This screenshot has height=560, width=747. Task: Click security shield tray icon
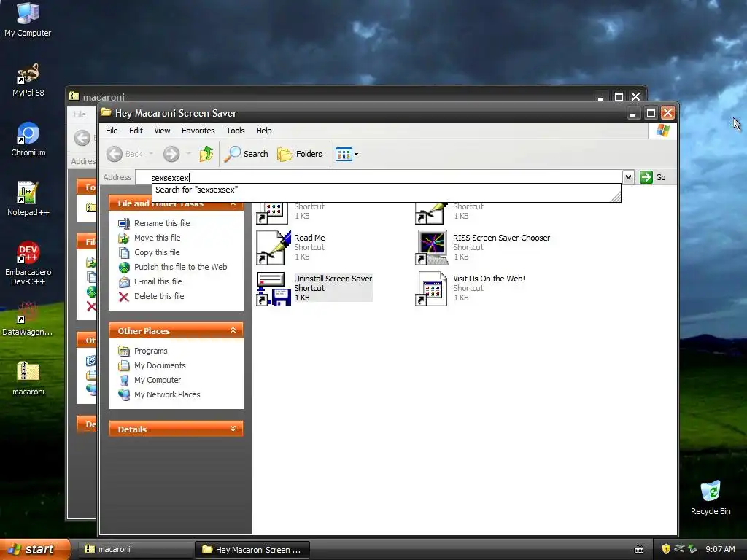tap(666, 549)
